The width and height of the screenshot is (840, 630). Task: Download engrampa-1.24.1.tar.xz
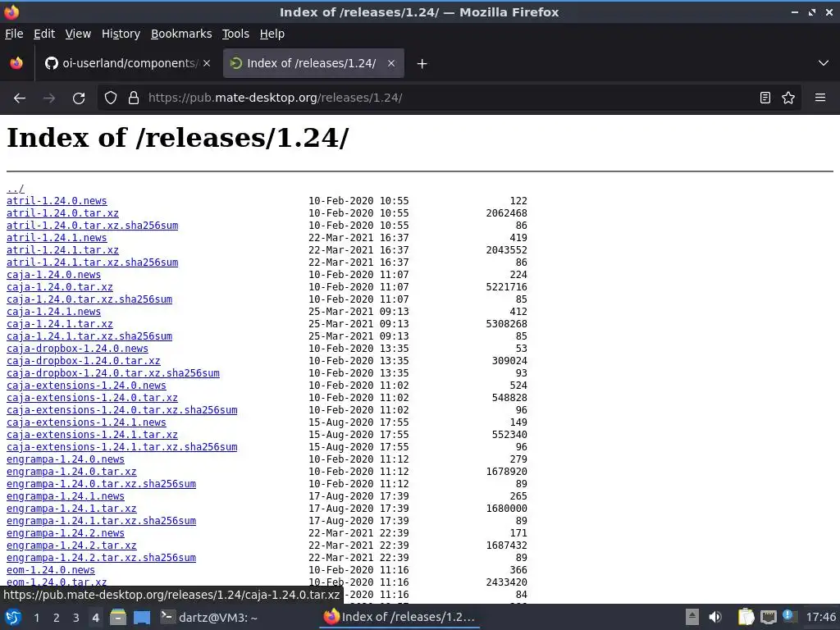pos(71,509)
